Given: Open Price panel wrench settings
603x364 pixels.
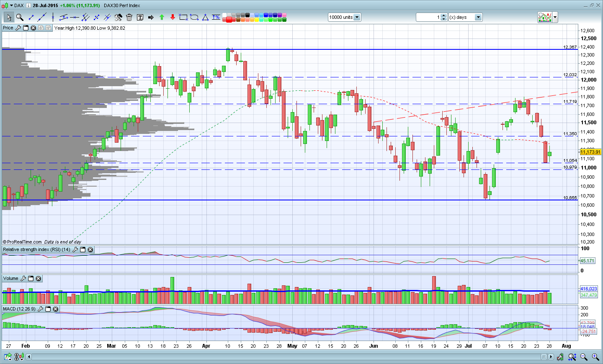Looking at the screenshot, I should coord(18,28).
